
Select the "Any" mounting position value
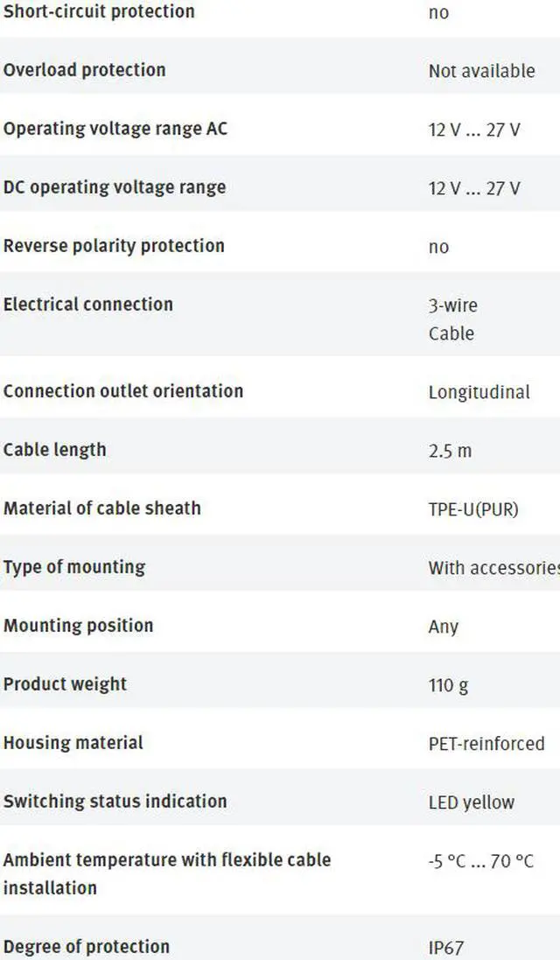tap(444, 627)
